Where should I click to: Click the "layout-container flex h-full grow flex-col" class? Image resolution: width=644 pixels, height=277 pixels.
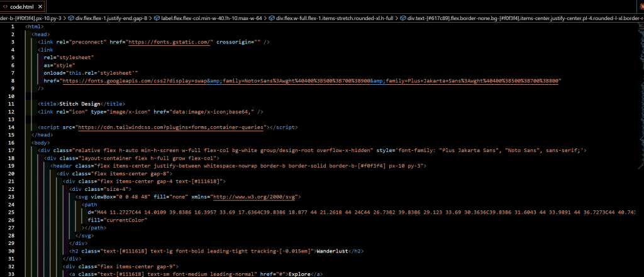[147, 158]
